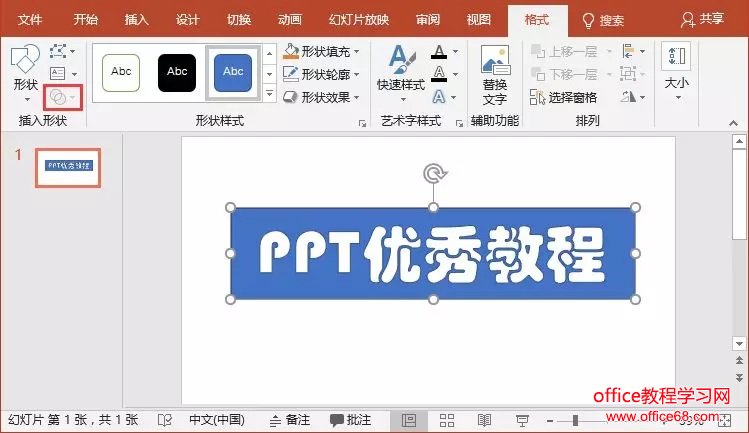Click the slide pane scroll up arrow
749x433 pixels.
(x=739, y=141)
